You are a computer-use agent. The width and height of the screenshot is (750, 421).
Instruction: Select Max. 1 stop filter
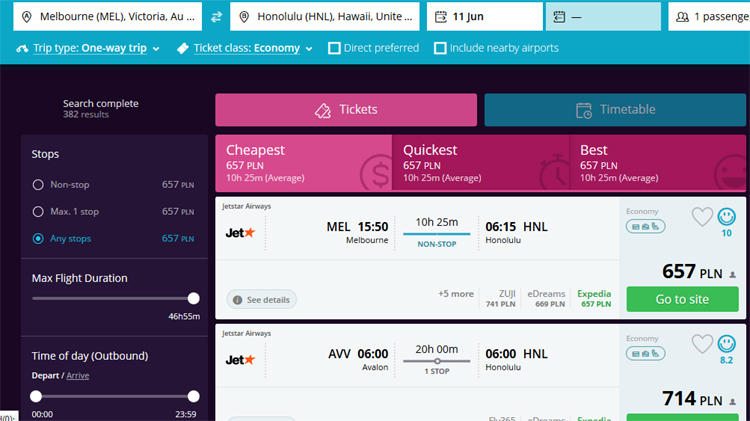[x=38, y=211]
